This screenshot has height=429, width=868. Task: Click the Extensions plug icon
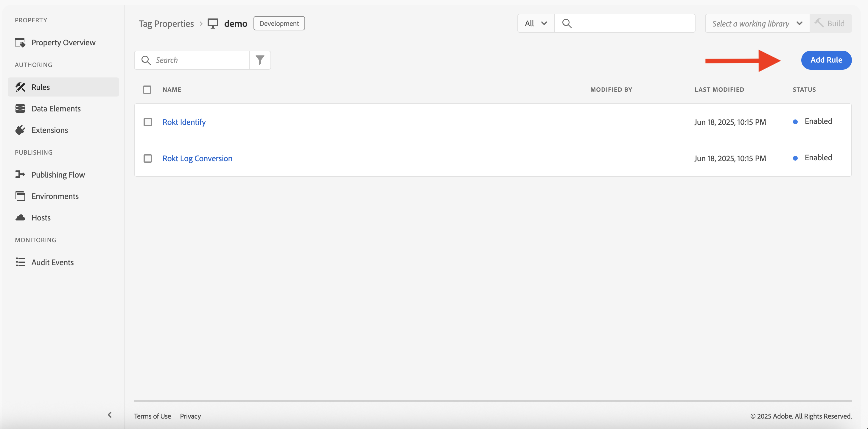(20, 130)
